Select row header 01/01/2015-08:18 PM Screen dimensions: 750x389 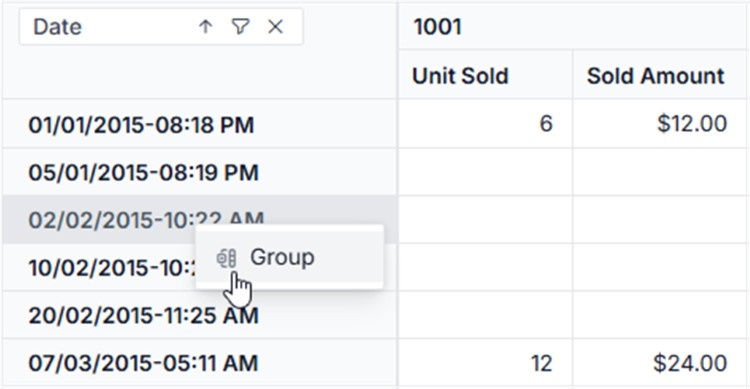pos(199,124)
